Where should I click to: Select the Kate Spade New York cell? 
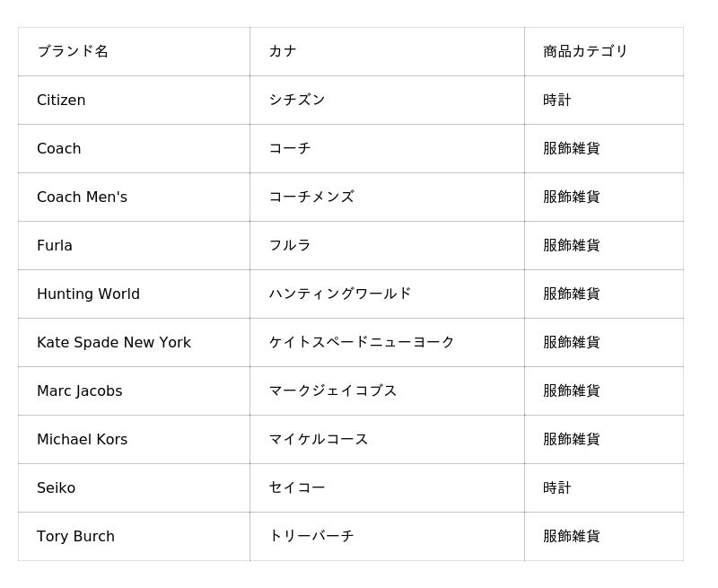(x=114, y=342)
